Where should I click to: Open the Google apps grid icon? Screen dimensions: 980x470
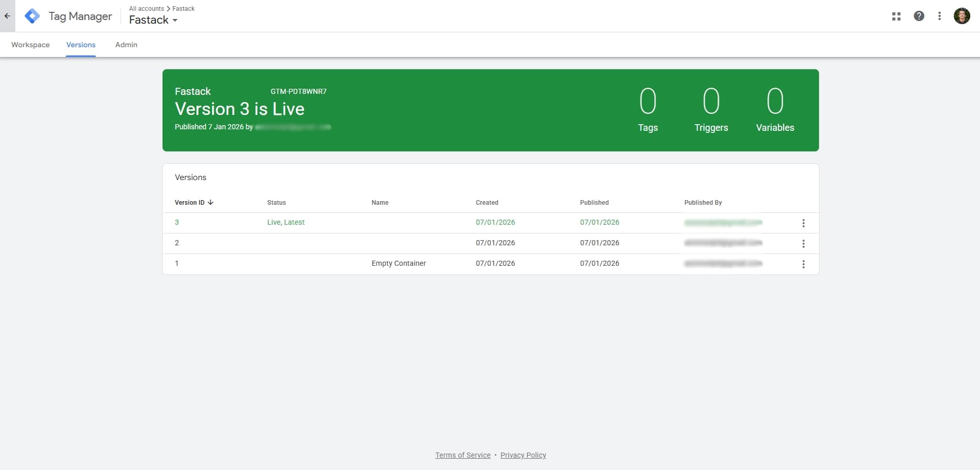tap(896, 16)
